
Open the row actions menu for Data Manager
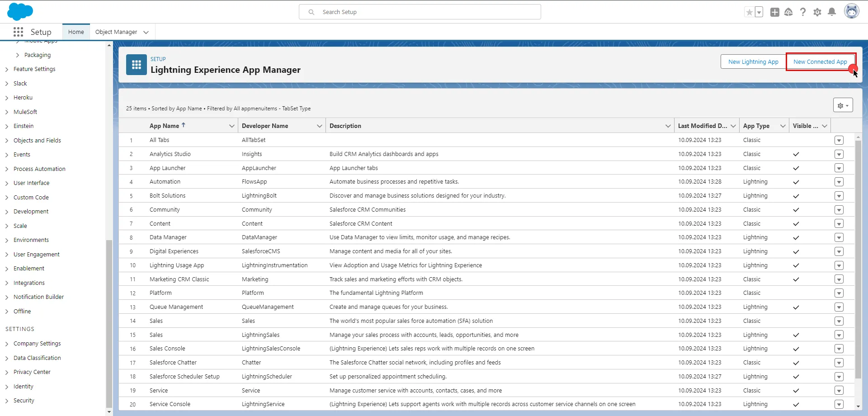point(839,237)
